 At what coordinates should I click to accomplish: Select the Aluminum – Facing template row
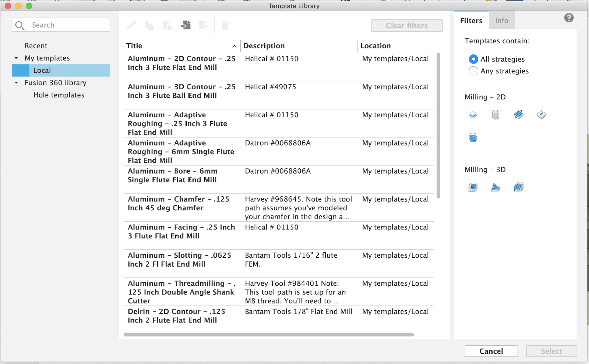(279, 236)
